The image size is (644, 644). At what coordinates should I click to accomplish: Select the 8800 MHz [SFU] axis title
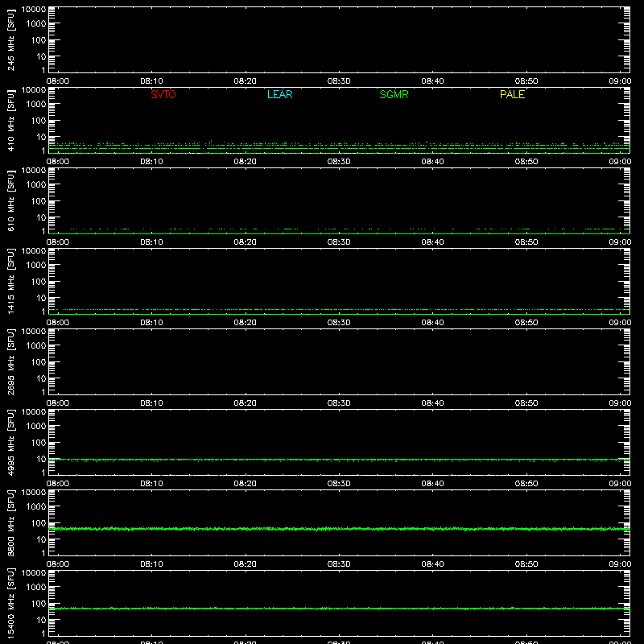point(10,522)
